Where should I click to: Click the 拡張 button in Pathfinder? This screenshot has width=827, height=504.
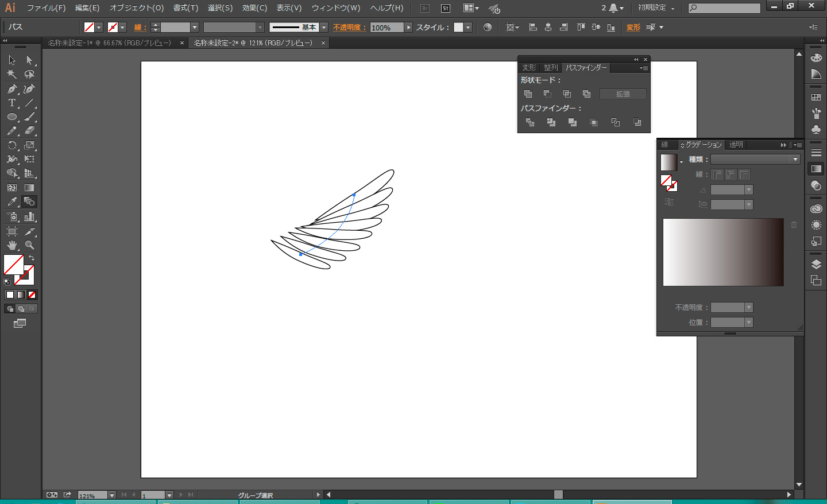coord(623,94)
